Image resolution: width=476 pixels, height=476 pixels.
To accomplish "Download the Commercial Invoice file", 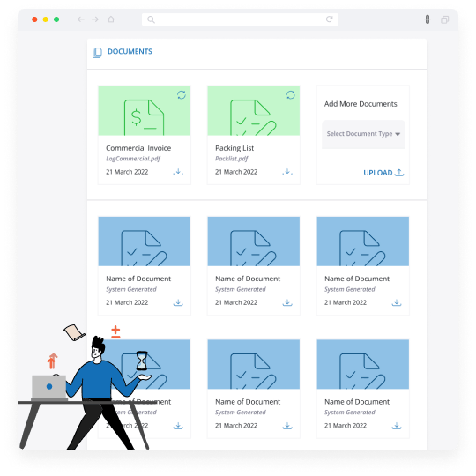I will pyautogui.click(x=178, y=172).
